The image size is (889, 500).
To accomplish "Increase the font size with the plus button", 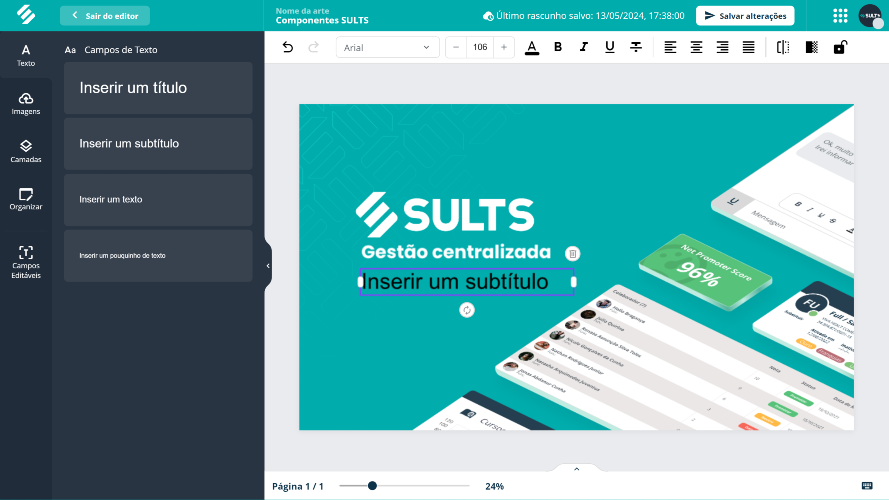I will [x=503, y=47].
